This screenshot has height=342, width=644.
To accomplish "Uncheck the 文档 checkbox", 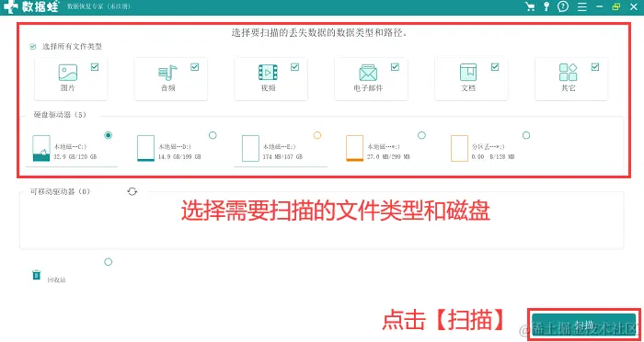I will [x=495, y=67].
